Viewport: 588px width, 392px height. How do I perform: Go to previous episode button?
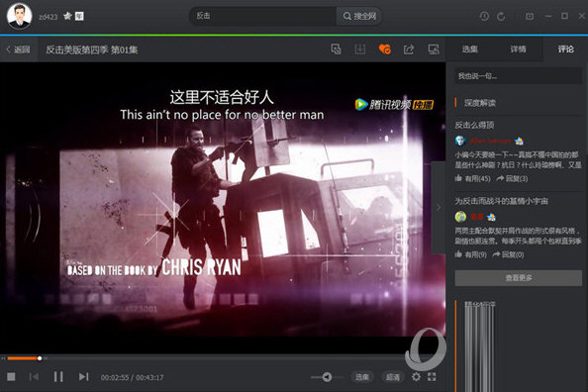pos(34,376)
